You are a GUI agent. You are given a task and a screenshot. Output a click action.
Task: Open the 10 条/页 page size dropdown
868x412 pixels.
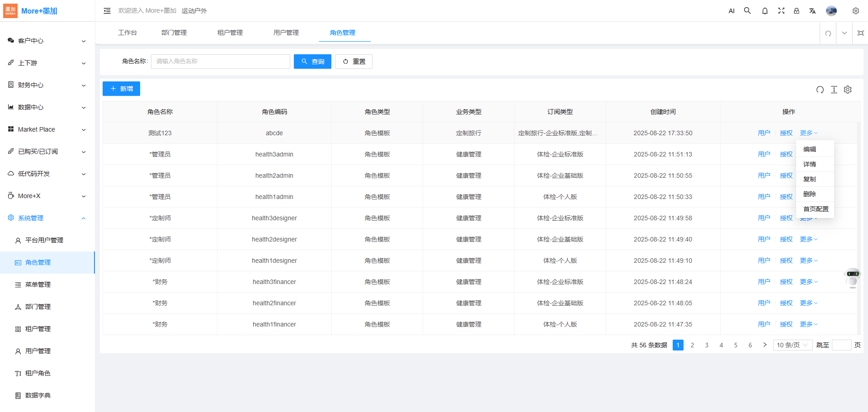[792, 345]
